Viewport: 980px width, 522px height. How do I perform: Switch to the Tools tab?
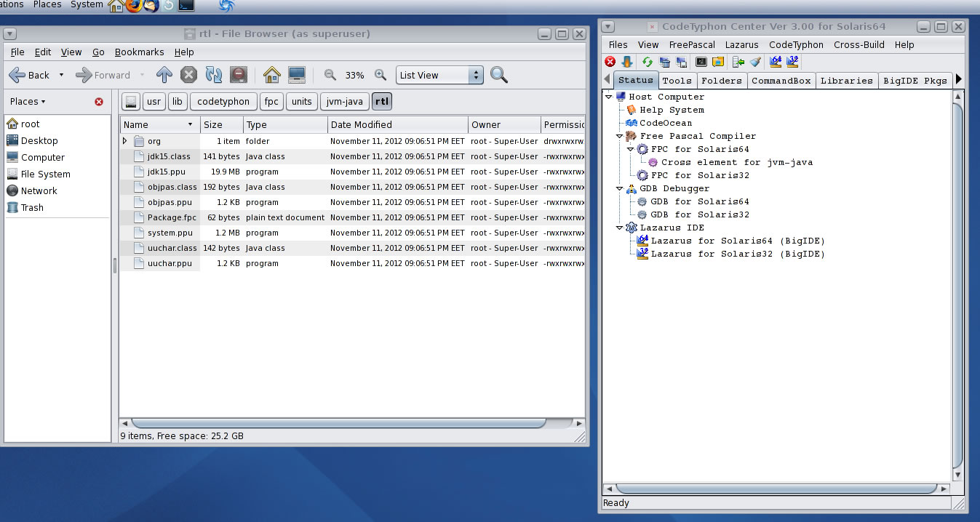click(677, 81)
